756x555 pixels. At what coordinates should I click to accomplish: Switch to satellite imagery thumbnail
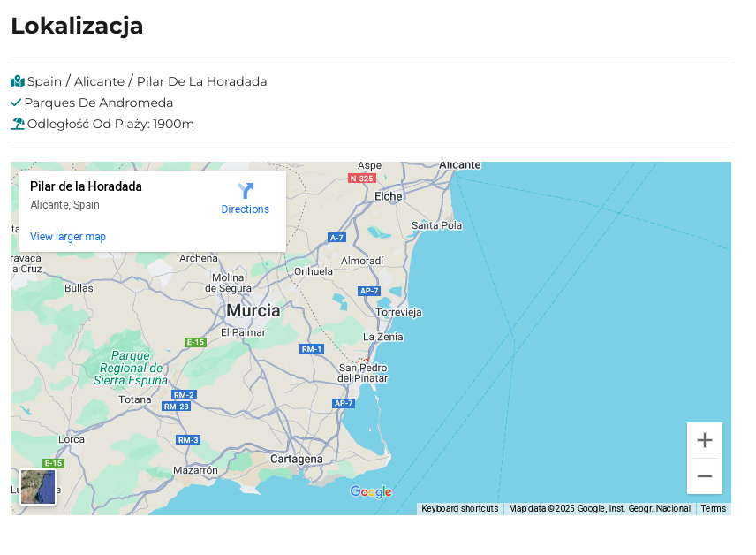coord(38,487)
